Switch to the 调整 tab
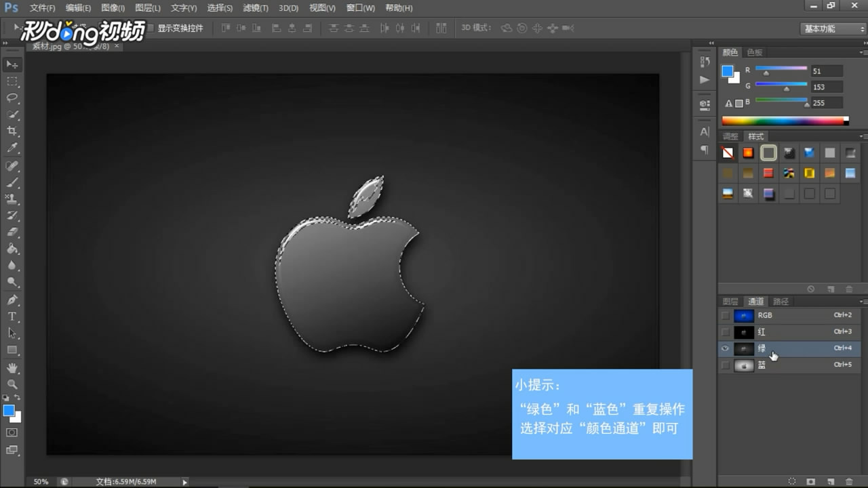 click(730, 136)
